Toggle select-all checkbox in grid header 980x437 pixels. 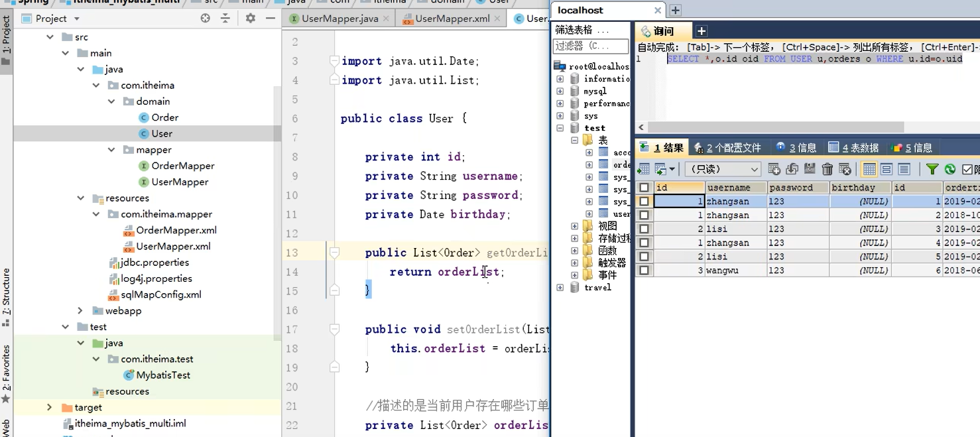644,187
